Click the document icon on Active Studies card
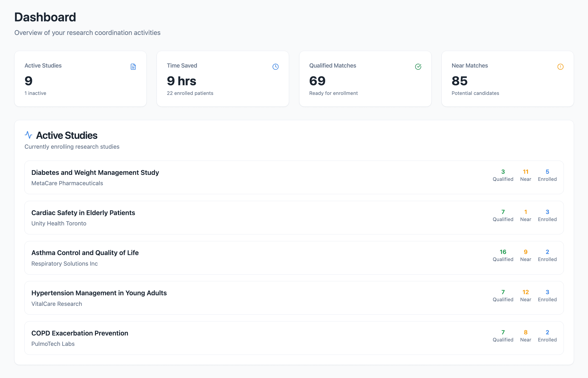Screen dimensions: 588x378 (x=133, y=66)
